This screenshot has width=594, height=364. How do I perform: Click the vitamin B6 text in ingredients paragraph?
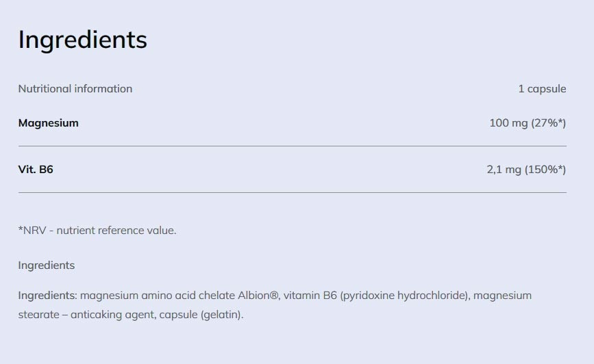coord(310,296)
